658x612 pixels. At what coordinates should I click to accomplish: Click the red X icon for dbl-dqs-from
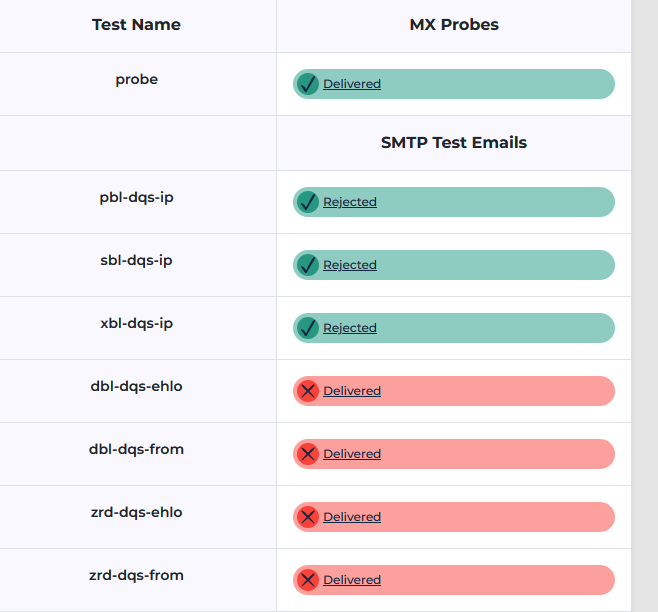click(308, 454)
